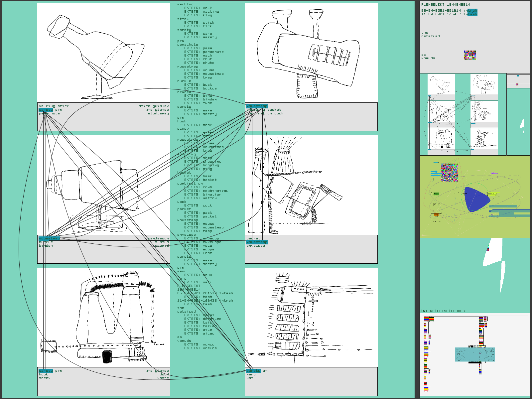Open the INTERLICHTSPIELHAUS label
The height and width of the screenshot is (399, 532).
[443, 311]
